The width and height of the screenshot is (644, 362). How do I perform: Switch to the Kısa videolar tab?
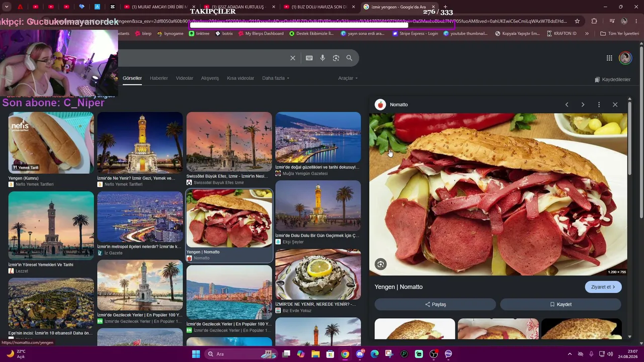point(240,78)
